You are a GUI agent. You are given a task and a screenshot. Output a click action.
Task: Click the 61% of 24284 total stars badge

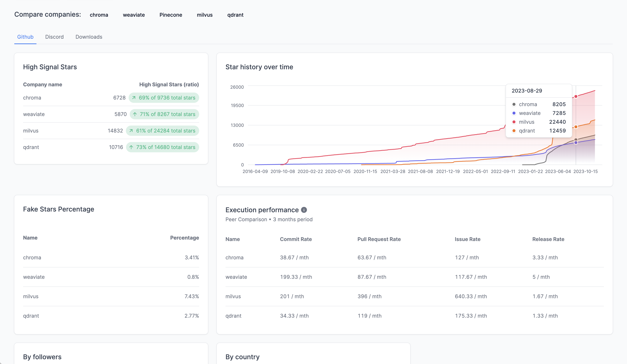(163, 131)
